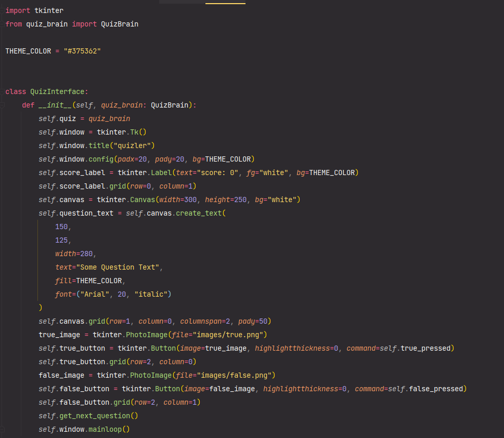Viewport: 504px width, 438px height.
Task: Click 'mainloop()' method call
Action: tap(109, 429)
